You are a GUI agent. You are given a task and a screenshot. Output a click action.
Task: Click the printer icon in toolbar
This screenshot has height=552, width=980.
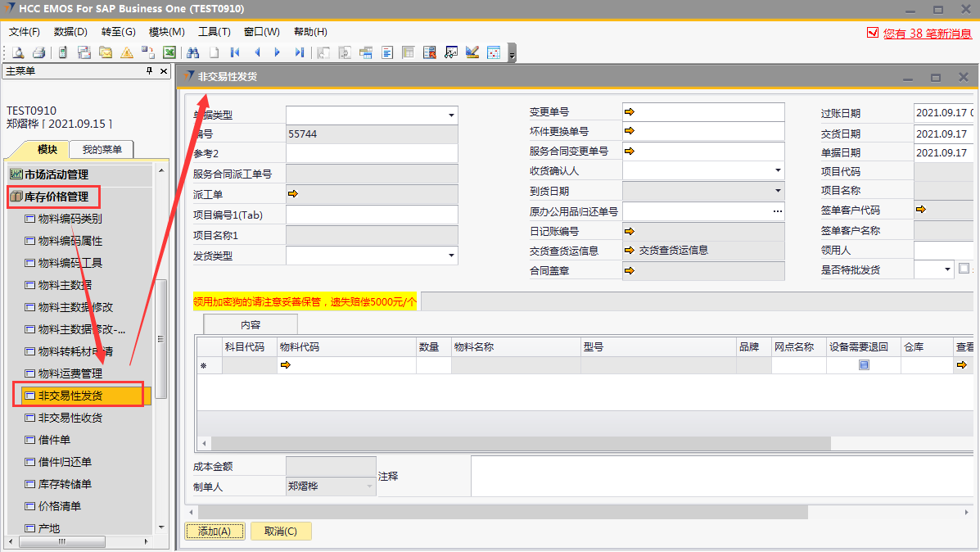[x=38, y=52]
